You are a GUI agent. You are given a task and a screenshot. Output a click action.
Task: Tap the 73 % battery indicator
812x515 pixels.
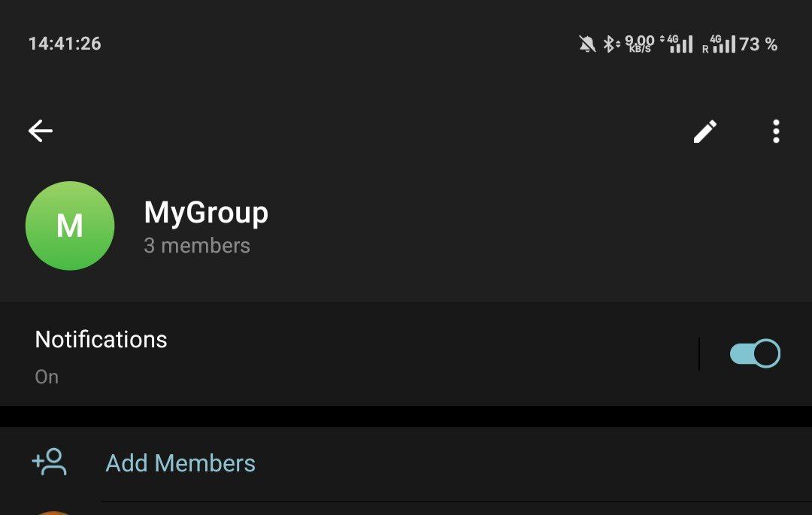pos(758,44)
